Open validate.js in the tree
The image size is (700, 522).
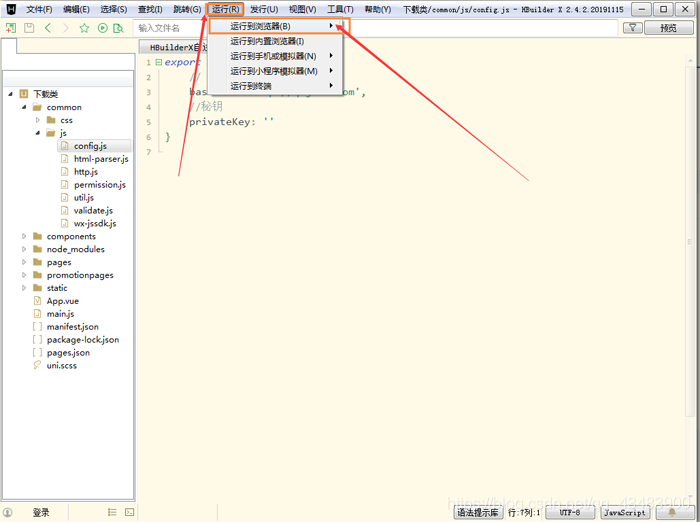click(93, 211)
